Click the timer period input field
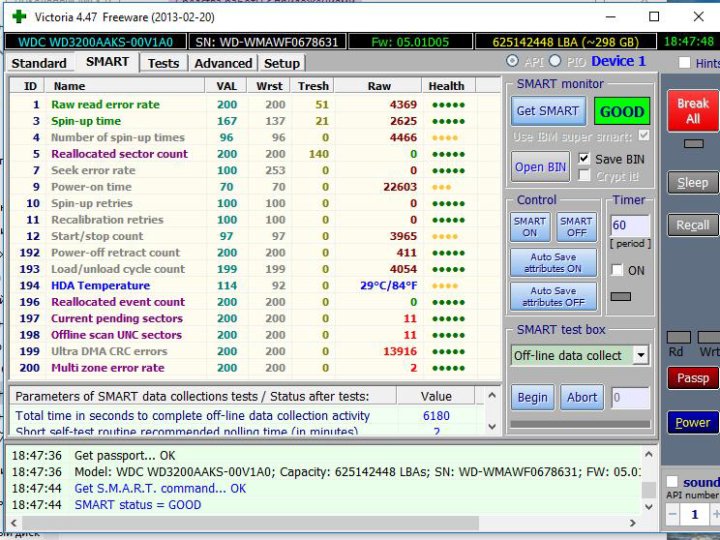 click(629, 226)
